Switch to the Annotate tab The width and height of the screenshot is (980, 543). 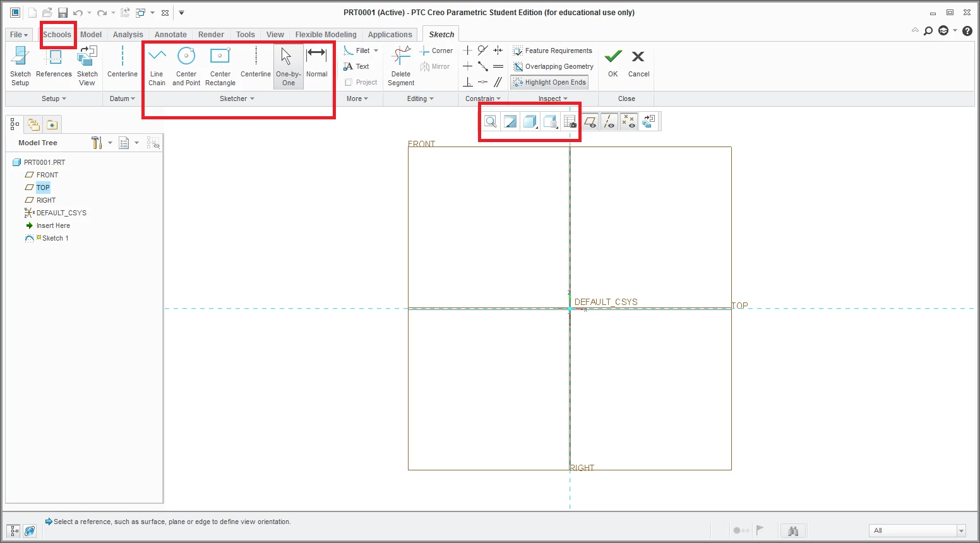(170, 35)
